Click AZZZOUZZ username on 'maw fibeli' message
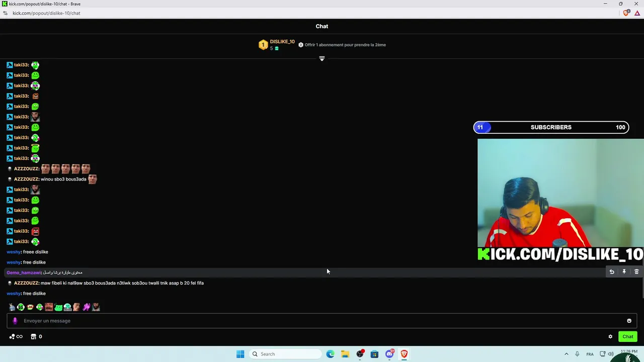644x362 pixels. pos(26,283)
